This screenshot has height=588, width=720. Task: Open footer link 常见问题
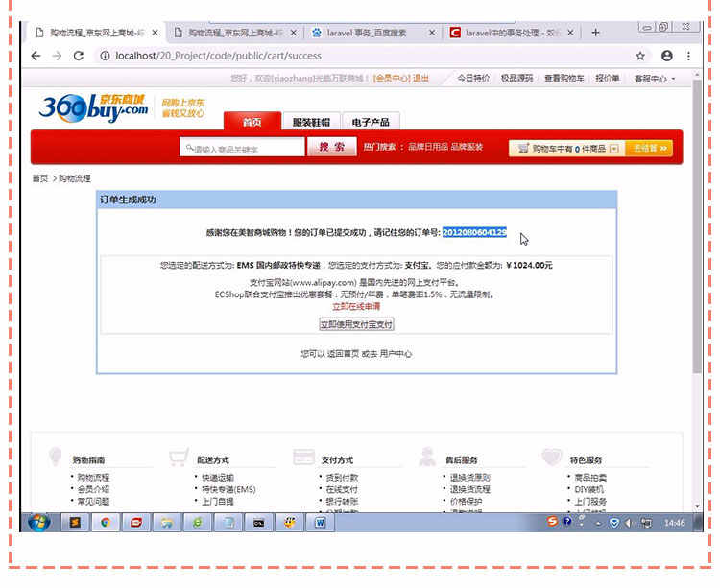pos(93,502)
